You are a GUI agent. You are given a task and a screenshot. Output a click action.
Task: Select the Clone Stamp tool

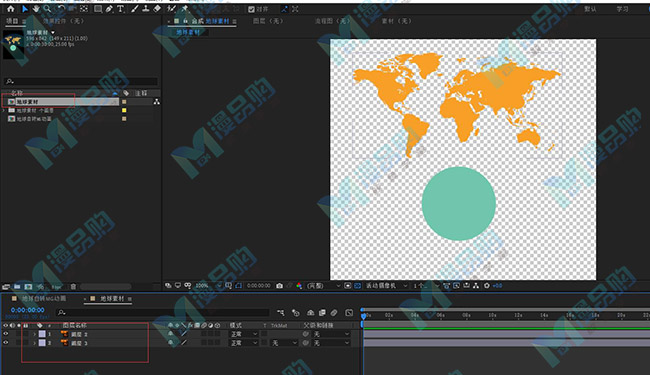pos(146,9)
